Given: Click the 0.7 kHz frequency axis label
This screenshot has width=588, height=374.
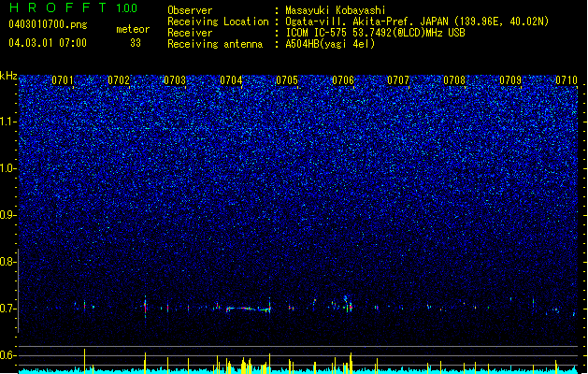Looking at the screenshot, I should click(8, 309).
